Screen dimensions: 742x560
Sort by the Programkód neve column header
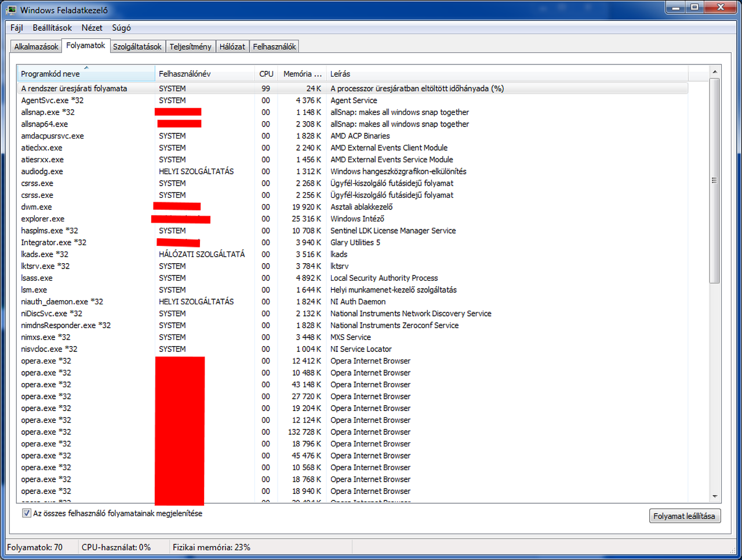coord(86,74)
